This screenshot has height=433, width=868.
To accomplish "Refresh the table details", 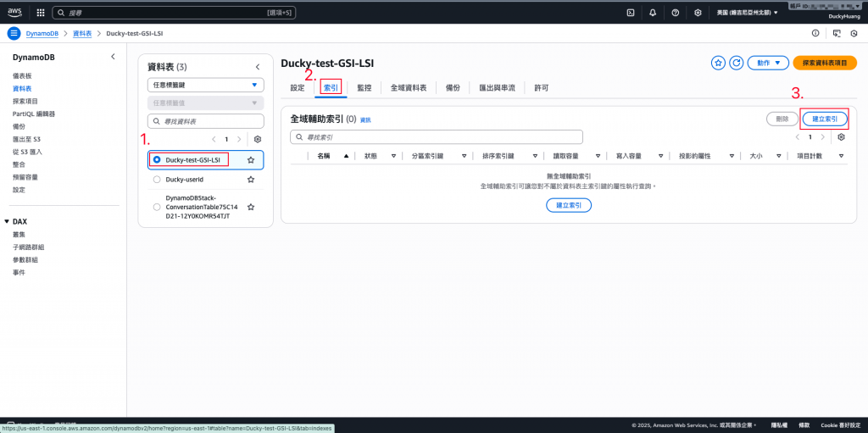I will pos(736,63).
